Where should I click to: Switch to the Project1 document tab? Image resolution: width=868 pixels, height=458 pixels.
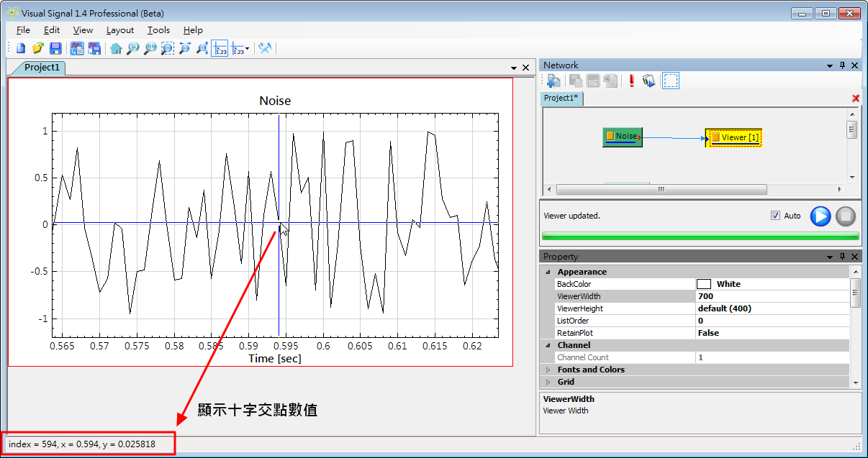coord(41,68)
